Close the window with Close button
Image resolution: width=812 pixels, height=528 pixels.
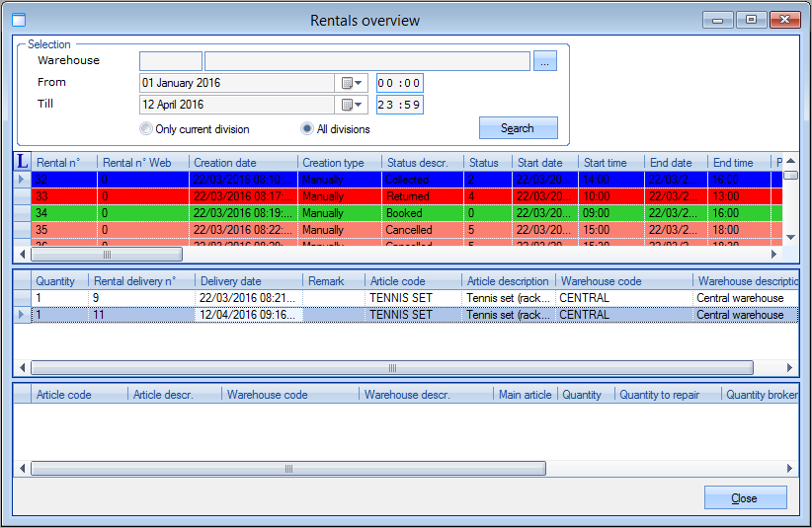point(745,498)
